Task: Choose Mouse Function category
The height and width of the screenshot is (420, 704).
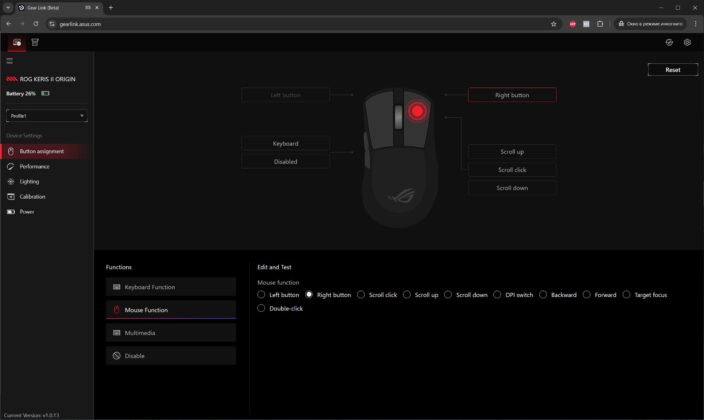Action: (x=171, y=309)
